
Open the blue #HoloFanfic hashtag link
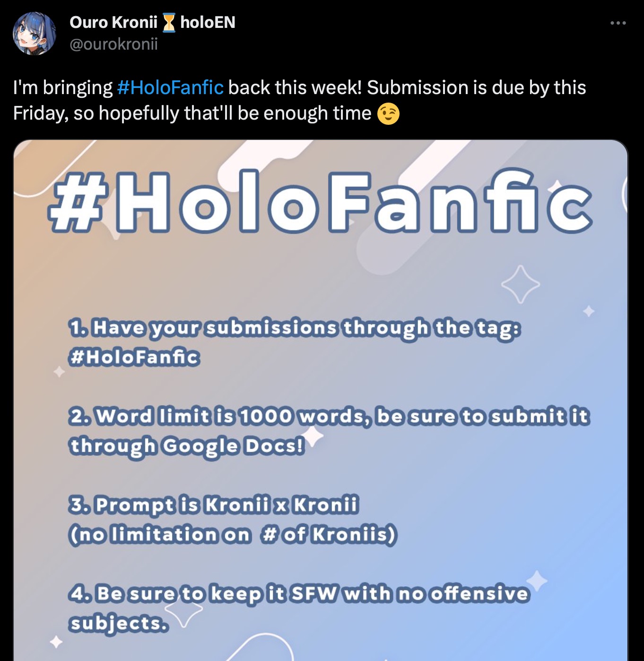tap(170, 87)
